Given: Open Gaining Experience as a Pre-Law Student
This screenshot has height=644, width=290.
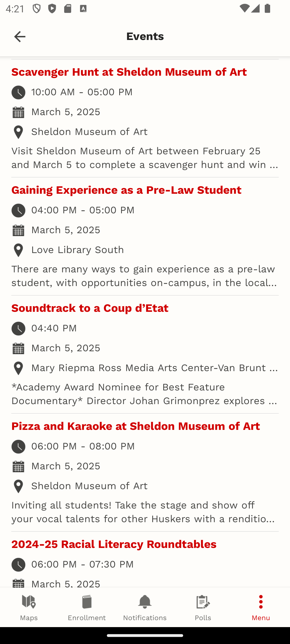Looking at the screenshot, I should pos(126,190).
